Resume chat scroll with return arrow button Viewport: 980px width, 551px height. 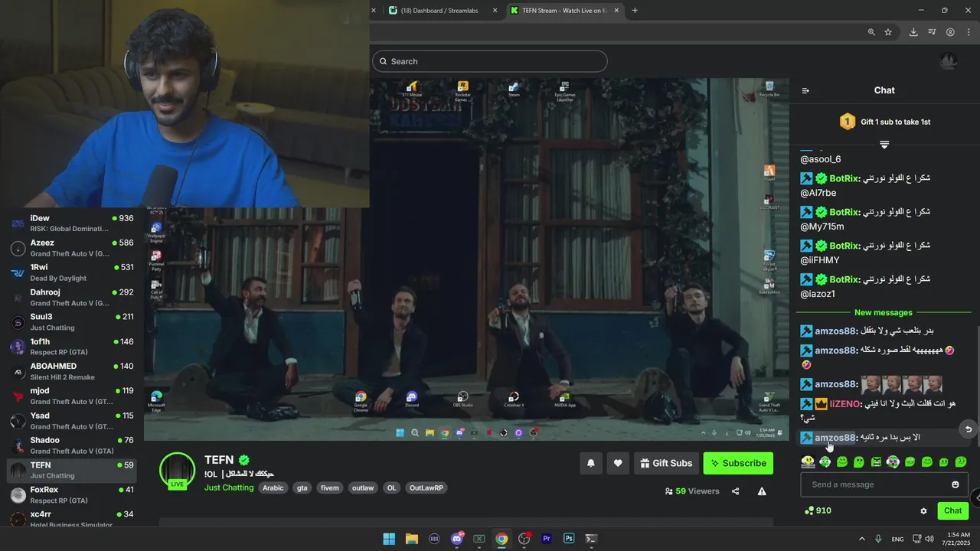[x=969, y=429]
